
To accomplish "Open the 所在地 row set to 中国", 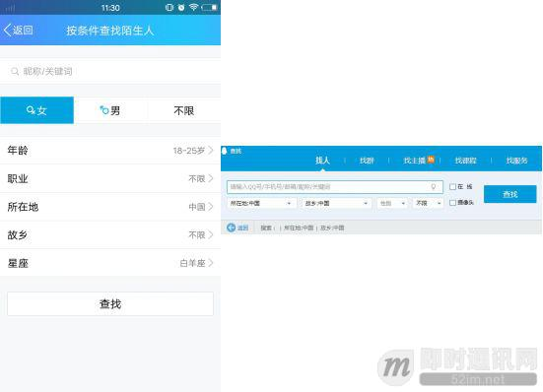I will (x=110, y=207).
